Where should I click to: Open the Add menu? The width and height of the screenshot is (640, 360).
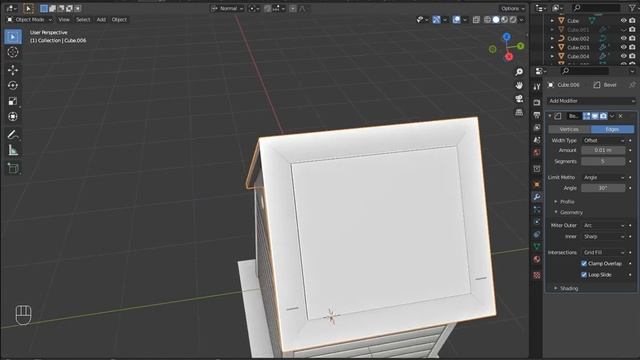pos(101,20)
